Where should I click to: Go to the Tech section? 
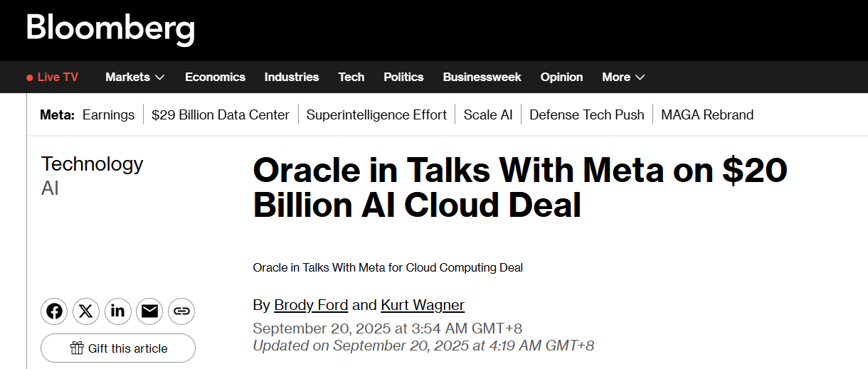[x=351, y=77]
